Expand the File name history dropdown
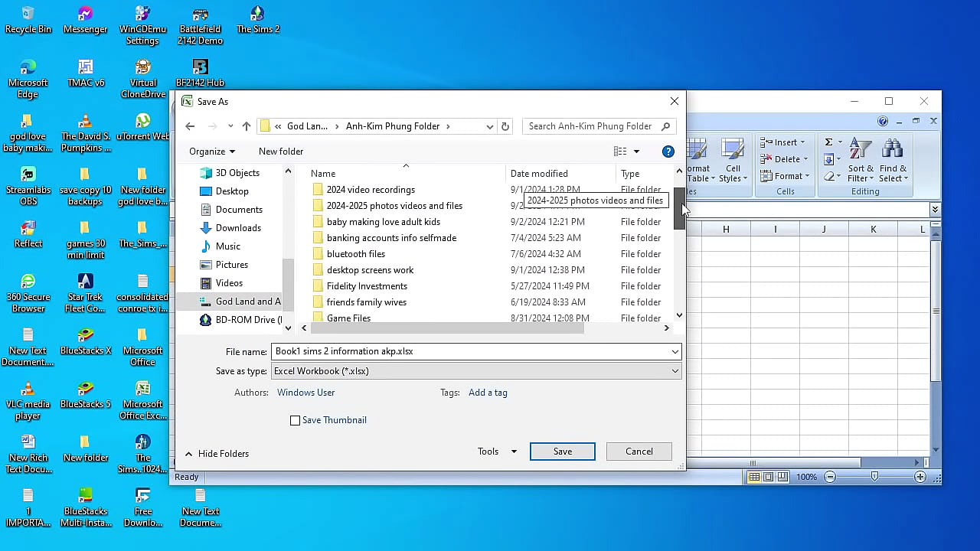The height and width of the screenshot is (551, 980). click(675, 351)
